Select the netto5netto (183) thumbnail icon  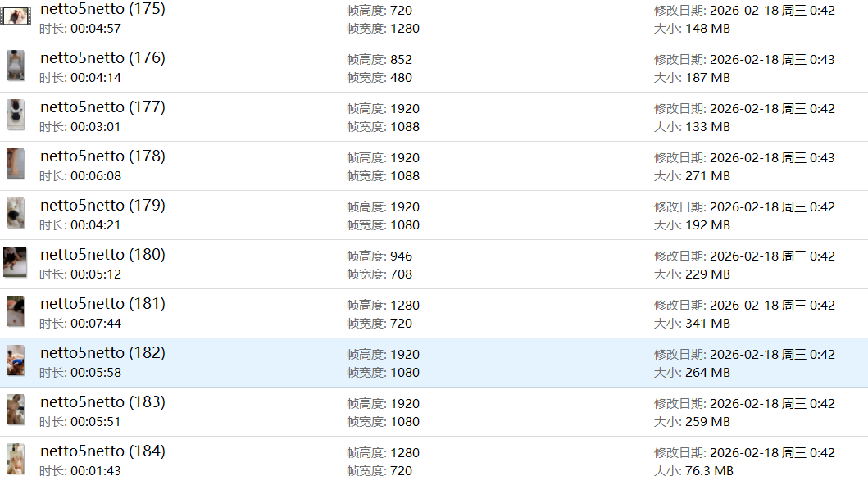[16, 410]
